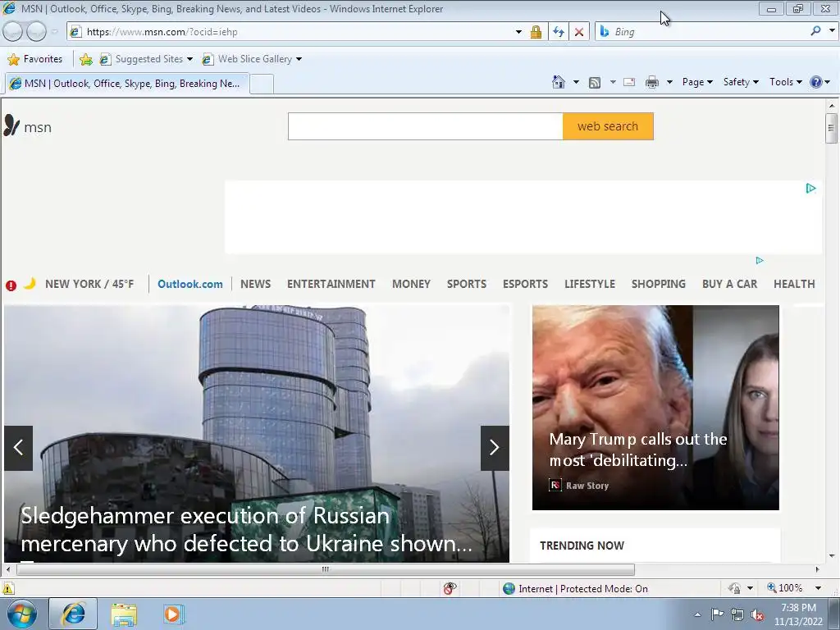Click the vertical scrollbar thumb
The height and width of the screenshot is (630, 840).
click(x=831, y=128)
